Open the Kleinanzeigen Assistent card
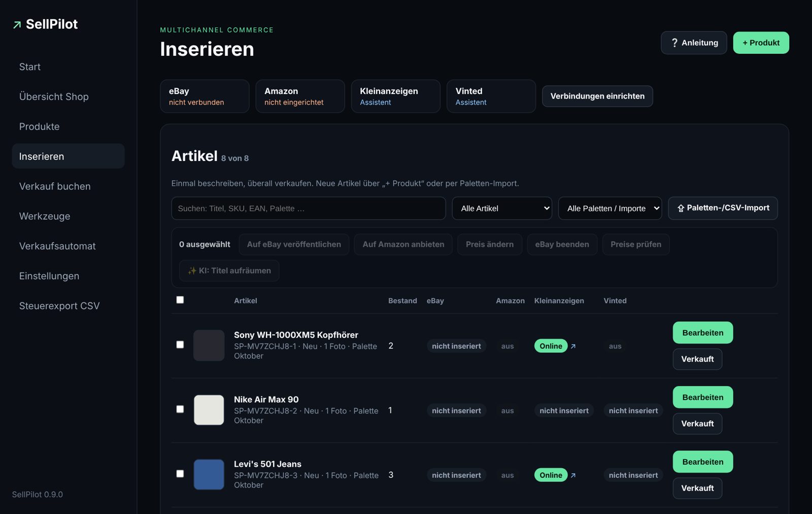The height and width of the screenshot is (514, 812). 395,96
